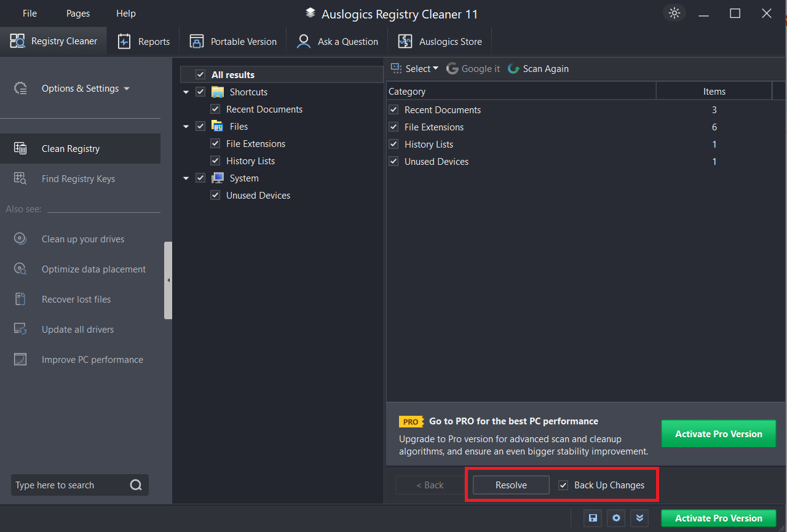
Task: Click Activate Pro Version in the bottom bar
Action: (718, 518)
